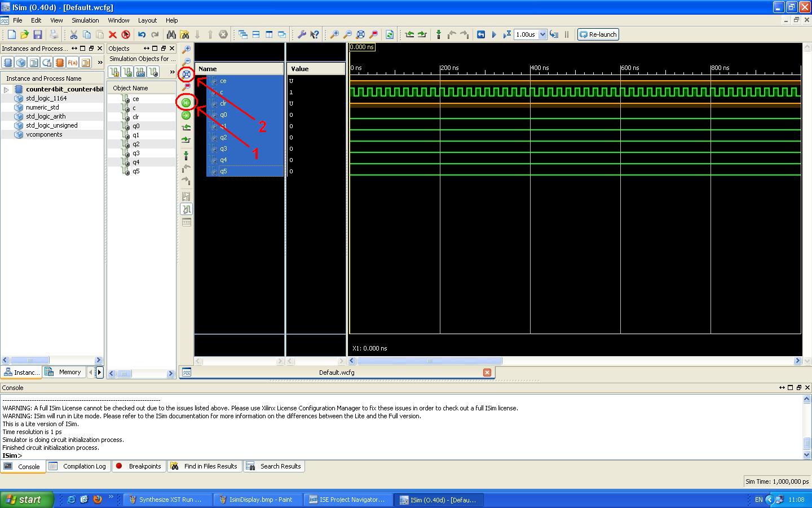Click the Go To Time 0 green arrow icon
Screen dimensions: 812x508
pyautogui.click(x=186, y=102)
